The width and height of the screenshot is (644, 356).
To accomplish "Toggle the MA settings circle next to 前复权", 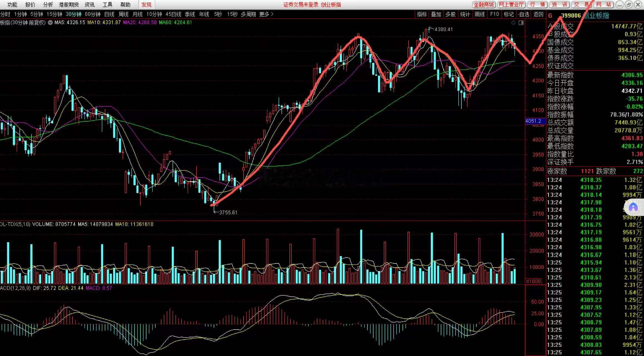I will coord(50,23).
